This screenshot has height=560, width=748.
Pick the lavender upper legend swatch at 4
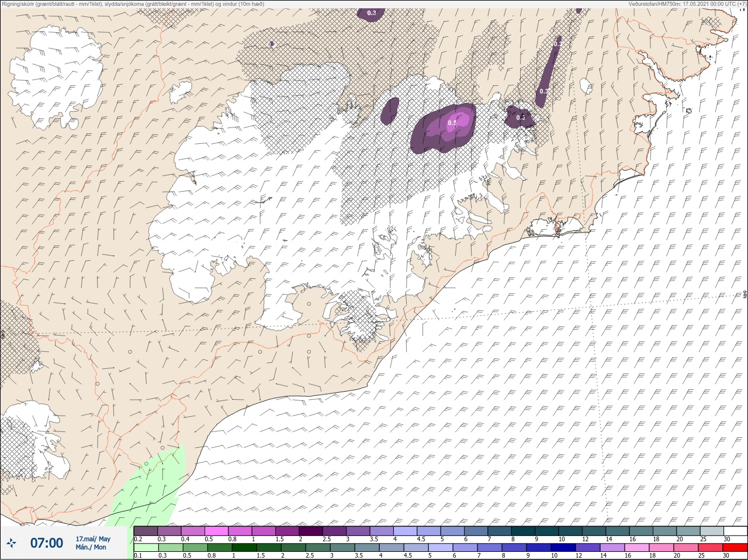point(405,531)
